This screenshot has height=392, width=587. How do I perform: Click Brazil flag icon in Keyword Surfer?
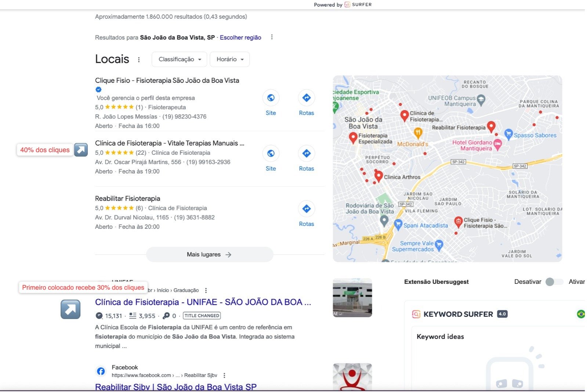[x=581, y=314]
